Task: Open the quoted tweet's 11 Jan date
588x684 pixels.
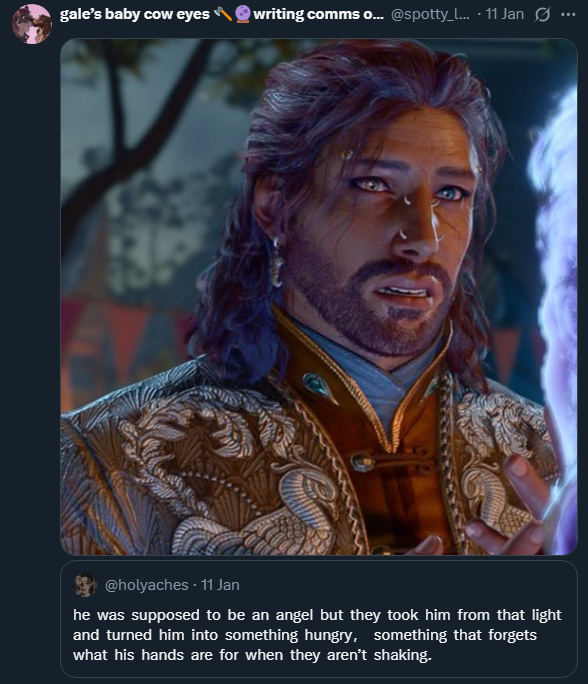Action: [220, 585]
